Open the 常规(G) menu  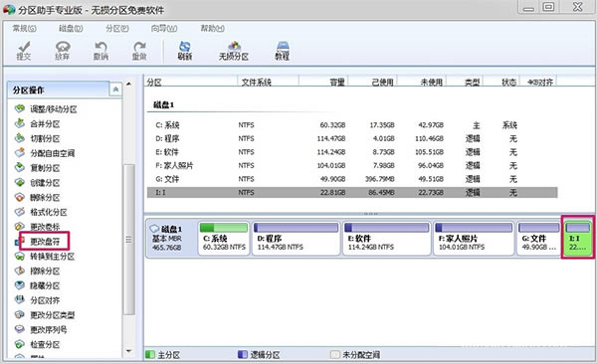pos(24,28)
